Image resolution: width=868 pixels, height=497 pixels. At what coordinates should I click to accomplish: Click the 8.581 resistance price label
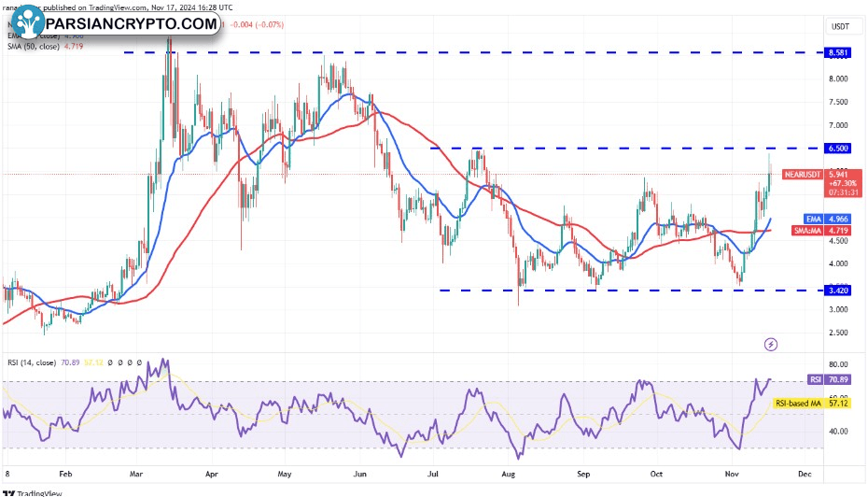[837, 53]
